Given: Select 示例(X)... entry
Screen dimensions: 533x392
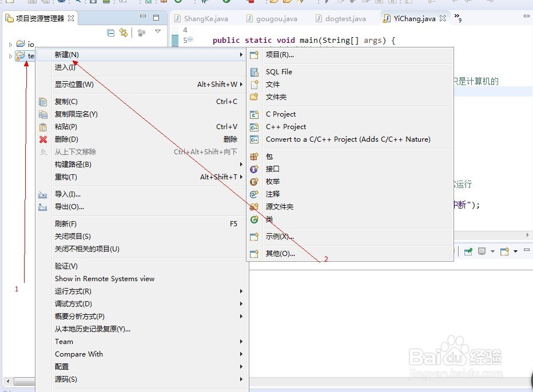Looking at the screenshot, I should tap(350, 237).
